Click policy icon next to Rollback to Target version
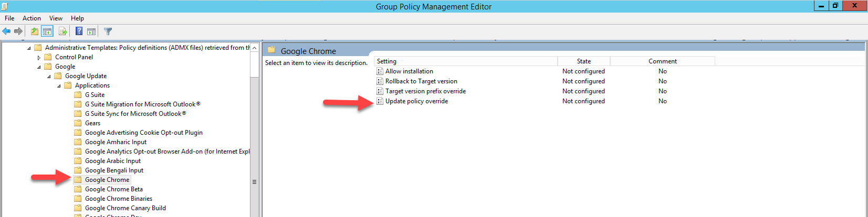 (x=380, y=81)
